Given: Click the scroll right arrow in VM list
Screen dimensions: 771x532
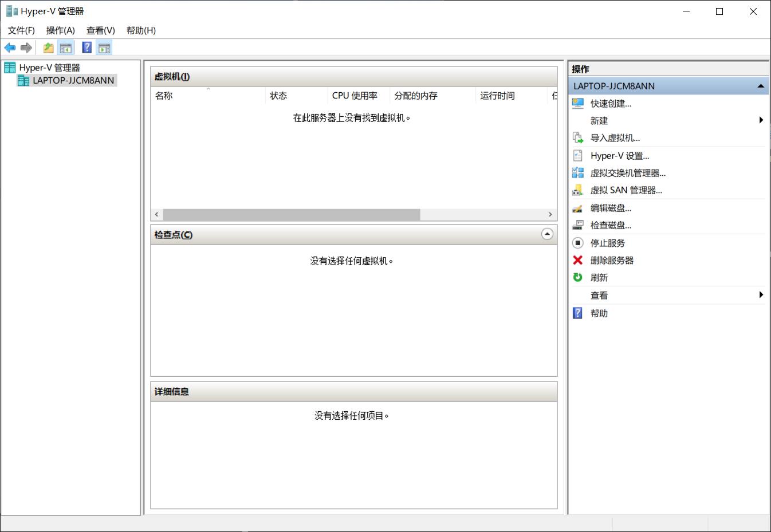Looking at the screenshot, I should tap(550, 215).
